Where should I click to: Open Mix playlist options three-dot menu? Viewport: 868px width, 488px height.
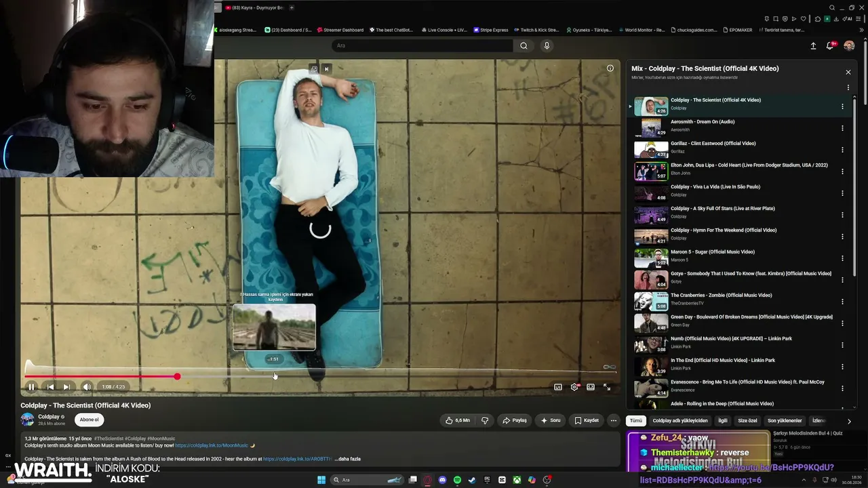coord(848,87)
